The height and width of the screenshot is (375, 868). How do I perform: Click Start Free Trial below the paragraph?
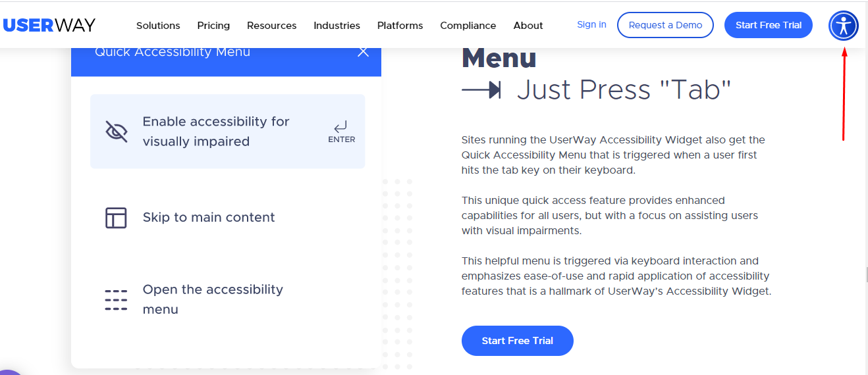tap(517, 341)
